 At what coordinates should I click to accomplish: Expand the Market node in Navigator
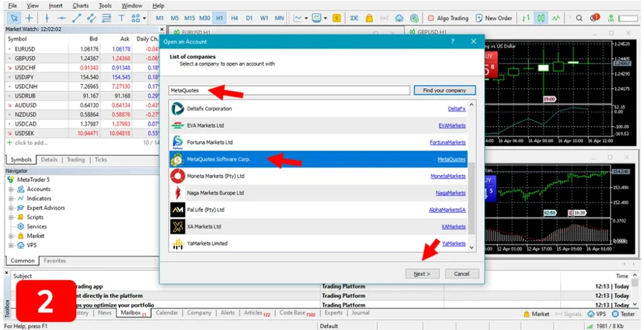[x=11, y=236]
